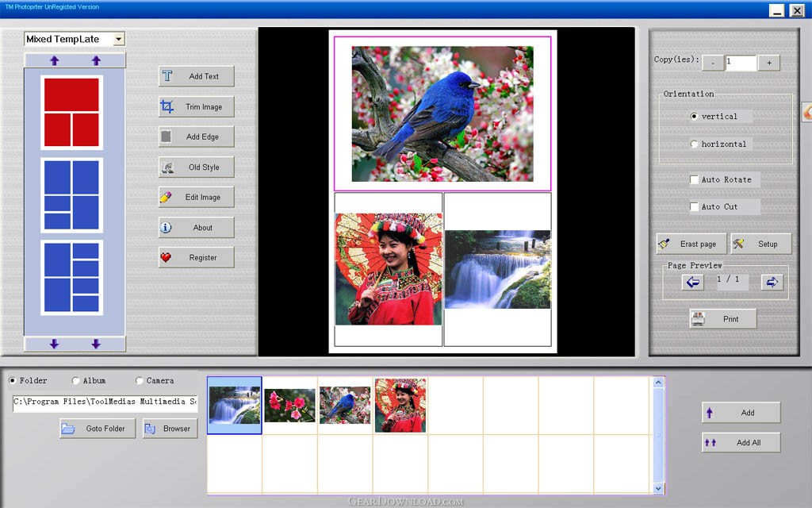This screenshot has height=508, width=812.
Task: Select the red three-panel template
Action: [x=71, y=112]
